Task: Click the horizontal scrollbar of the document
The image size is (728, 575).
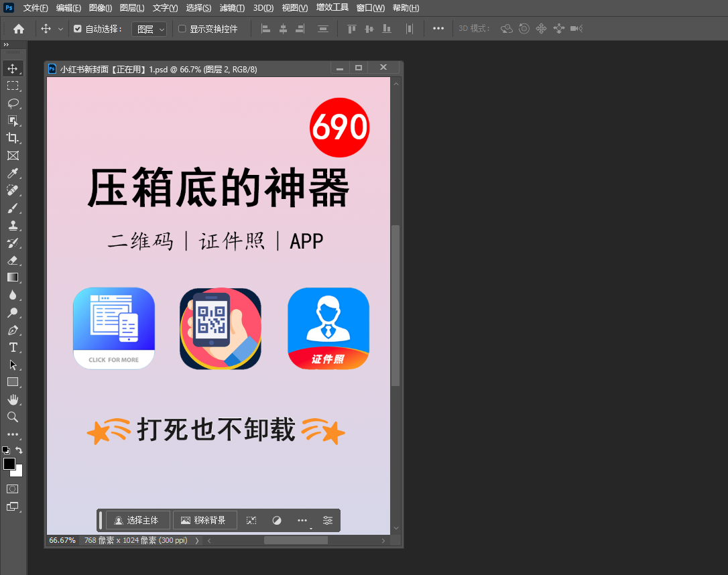Action: (x=296, y=541)
